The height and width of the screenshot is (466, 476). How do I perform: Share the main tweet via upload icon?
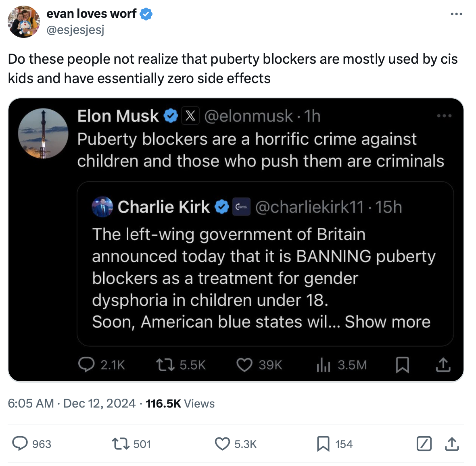pyautogui.click(x=452, y=444)
